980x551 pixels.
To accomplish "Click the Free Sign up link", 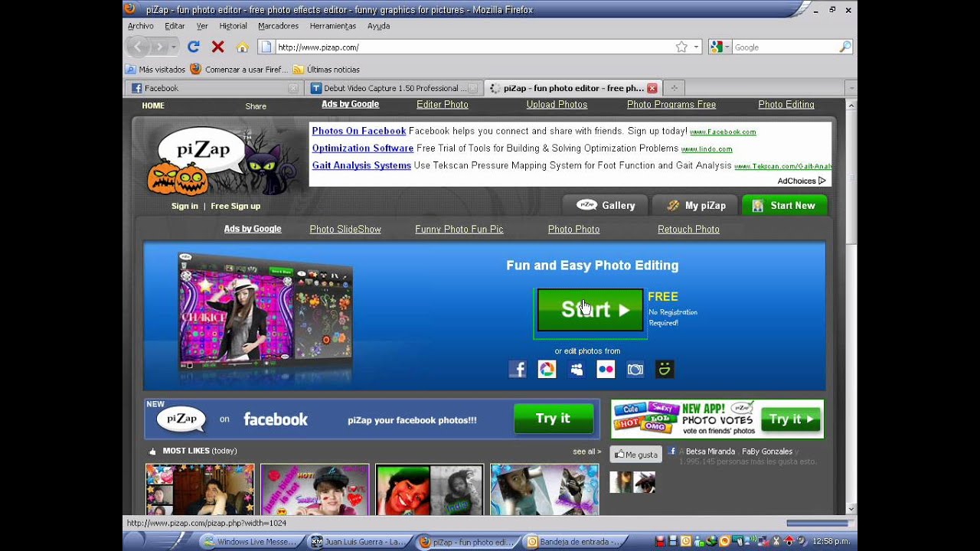I will pos(236,206).
